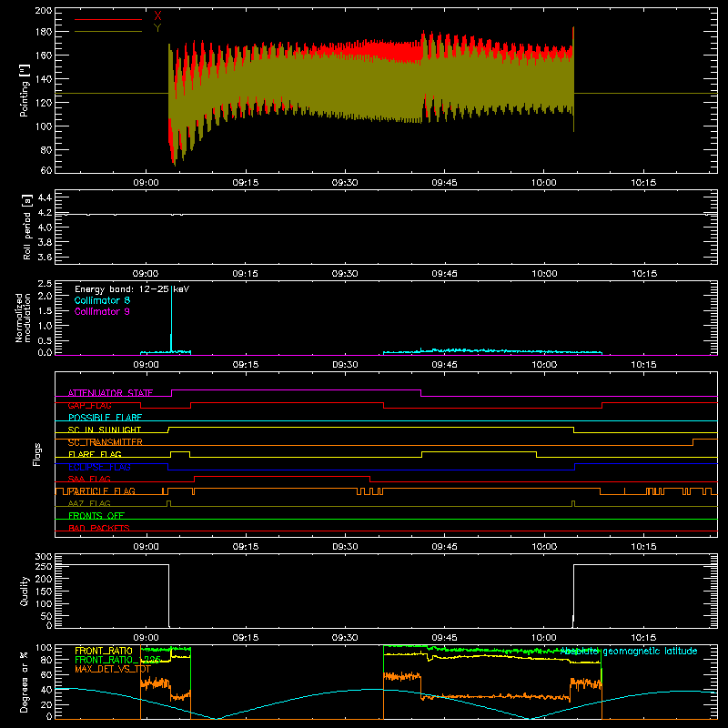This screenshot has width=728, height=728.
Task: Select the Collimator 9 legend entry
Action: point(102,311)
